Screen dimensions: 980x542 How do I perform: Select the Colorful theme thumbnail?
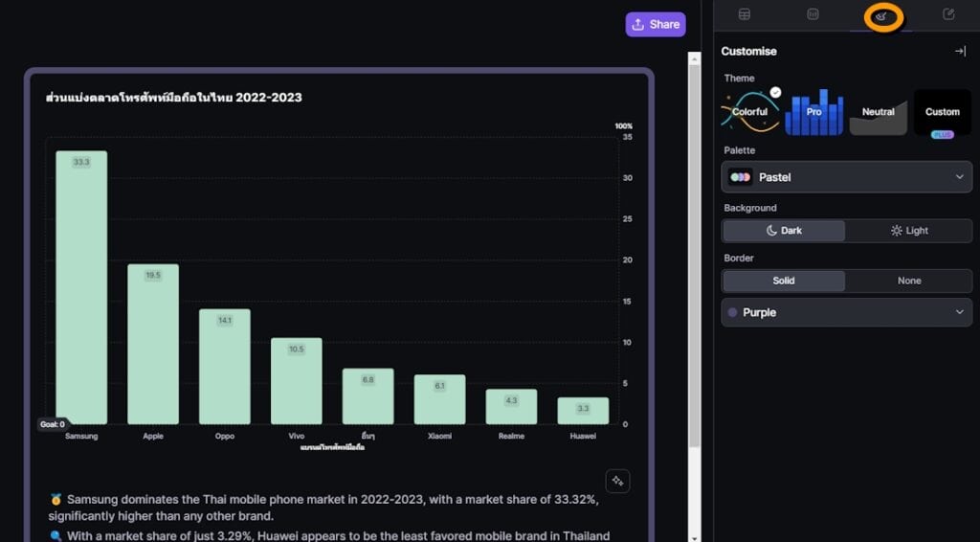[750, 112]
